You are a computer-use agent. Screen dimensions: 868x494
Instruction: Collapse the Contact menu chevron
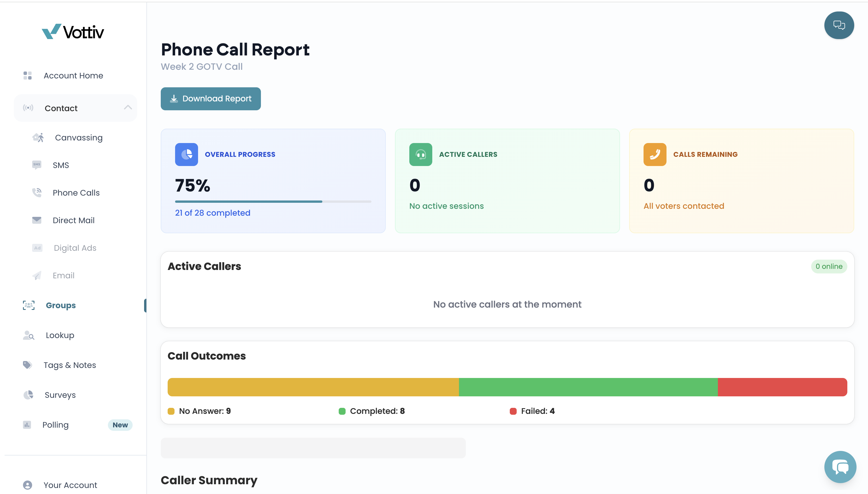coord(128,107)
